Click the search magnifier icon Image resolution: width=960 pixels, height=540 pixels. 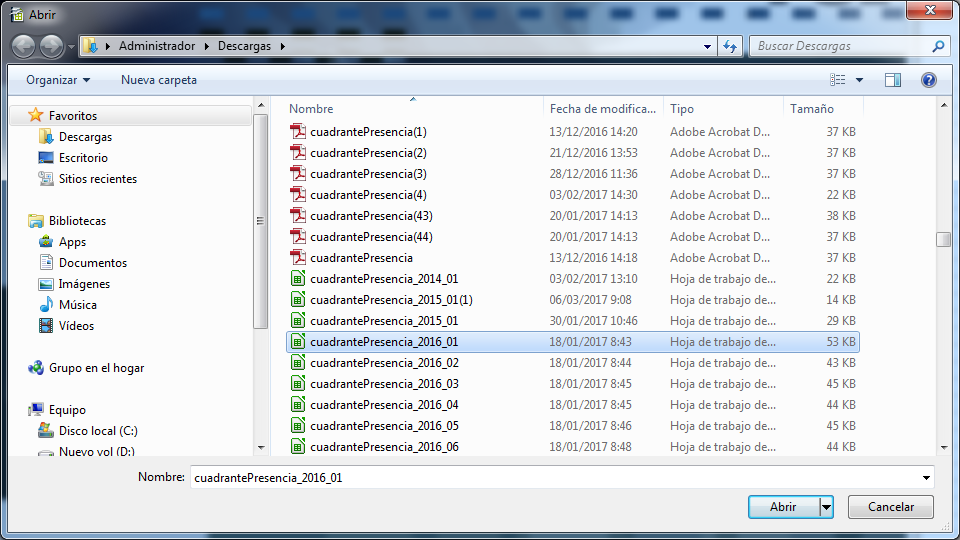coord(938,46)
